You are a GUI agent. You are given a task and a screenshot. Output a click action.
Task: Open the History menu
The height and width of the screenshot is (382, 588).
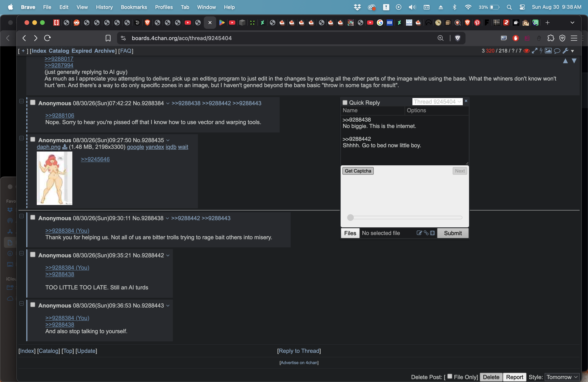[x=104, y=7]
